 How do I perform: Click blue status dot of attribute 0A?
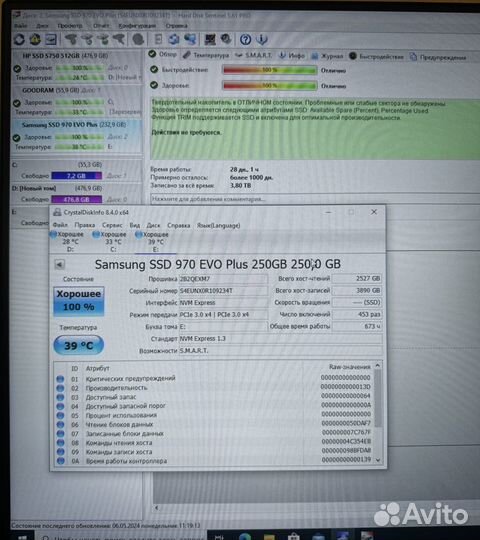(x=61, y=461)
